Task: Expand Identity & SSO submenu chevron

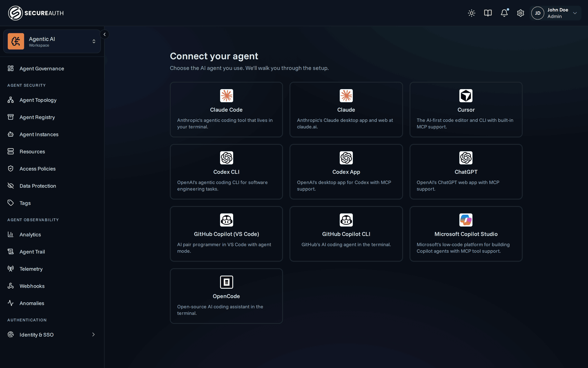Action: tap(94, 334)
